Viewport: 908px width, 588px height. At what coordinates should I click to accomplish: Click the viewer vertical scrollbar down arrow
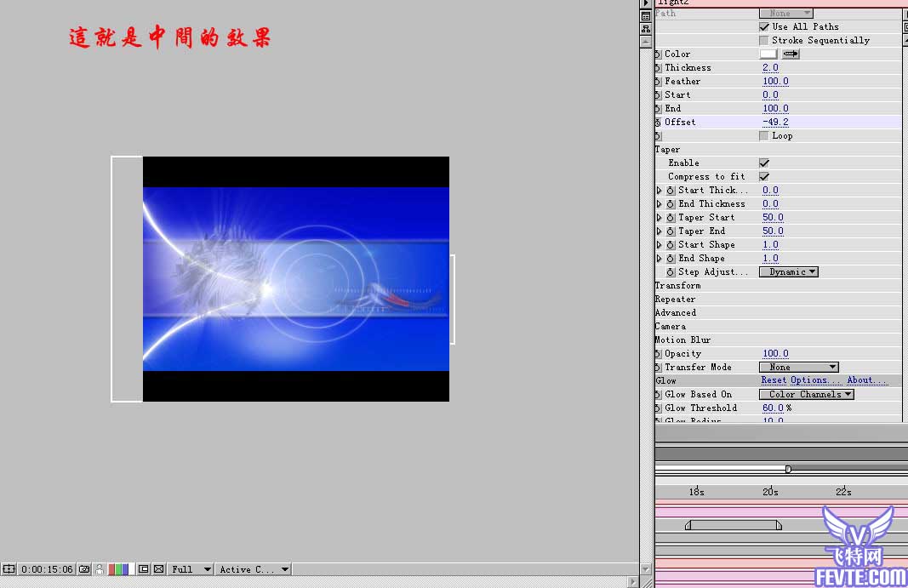(646, 569)
